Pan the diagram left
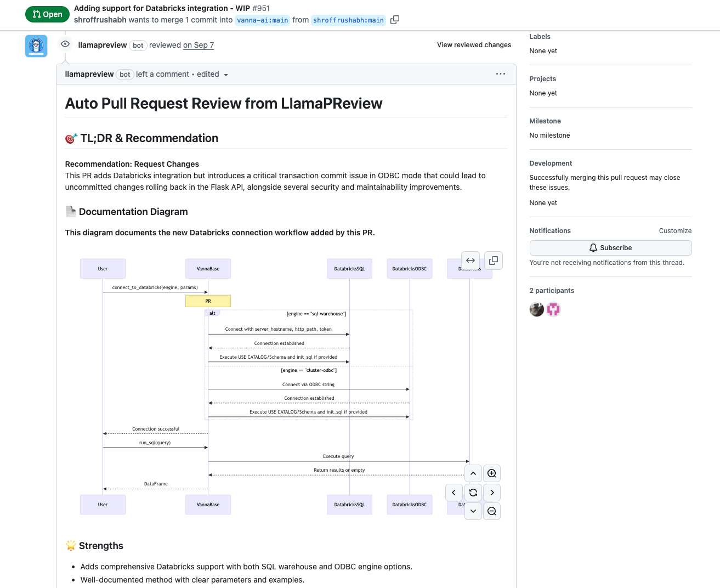 [x=453, y=493]
